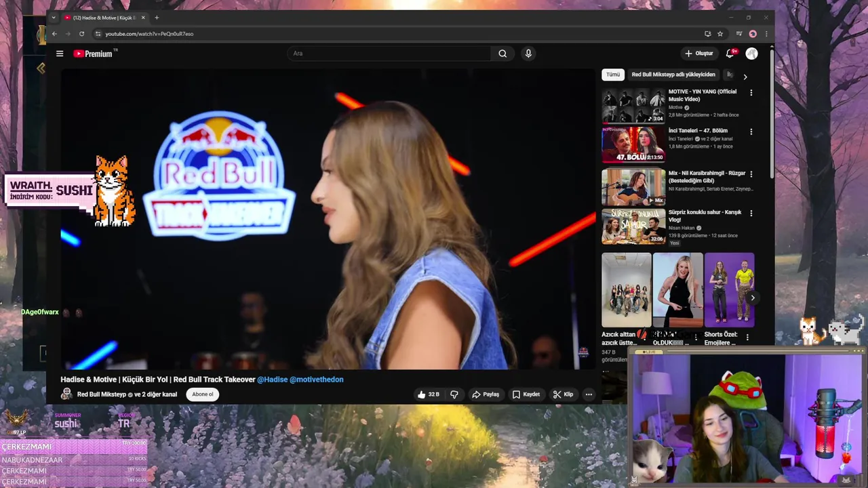Open the @Hadise channel link
Viewport: 868px width, 488px height.
pyautogui.click(x=273, y=380)
